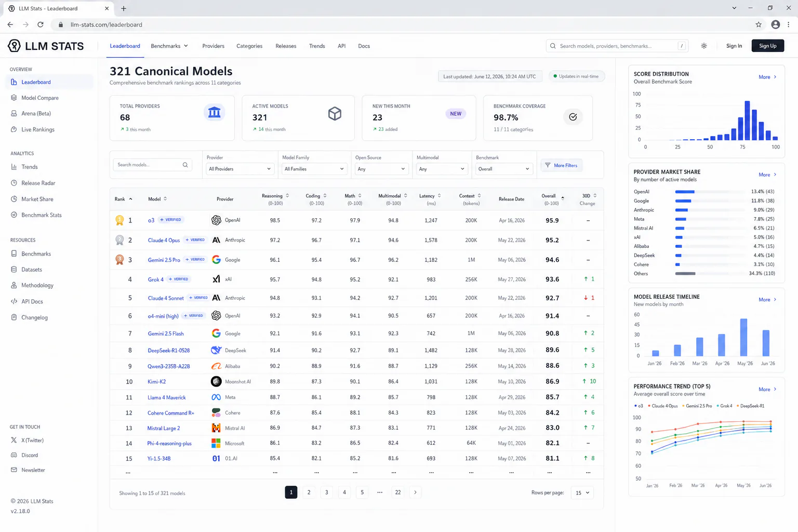Open the Multimodal filter dropdown
This screenshot has width=798, height=532.
(x=442, y=169)
